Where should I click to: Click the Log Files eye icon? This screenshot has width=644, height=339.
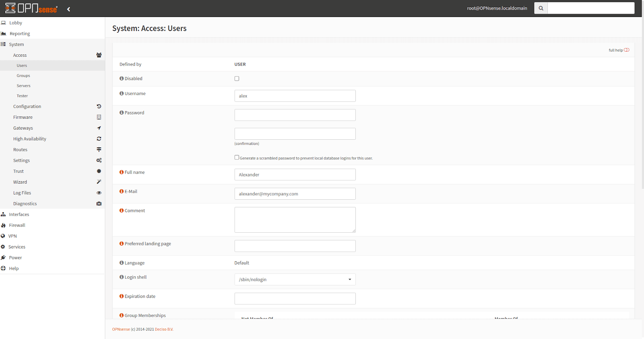(x=99, y=193)
